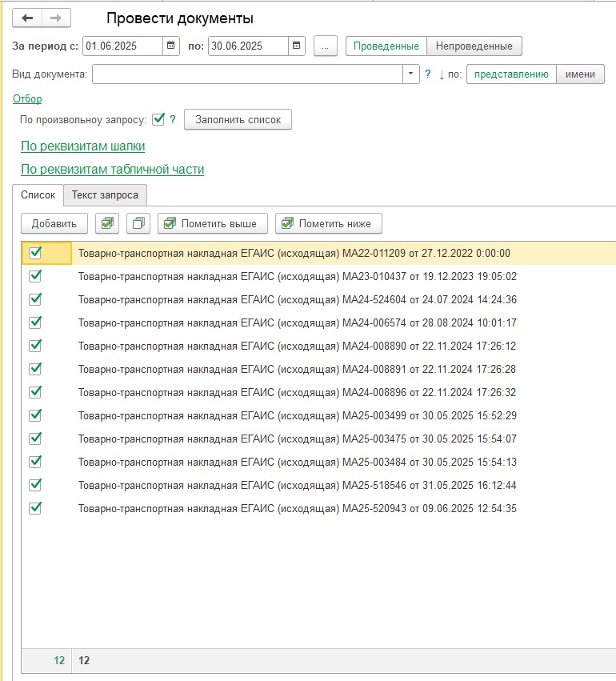Select the Проведенные filter button
The height and width of the screenshot is (681, 616).
pyautogui.click(x=386, y=46)
